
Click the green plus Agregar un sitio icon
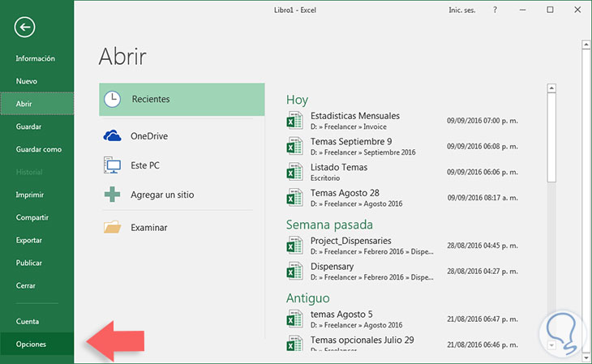[112, 195]
